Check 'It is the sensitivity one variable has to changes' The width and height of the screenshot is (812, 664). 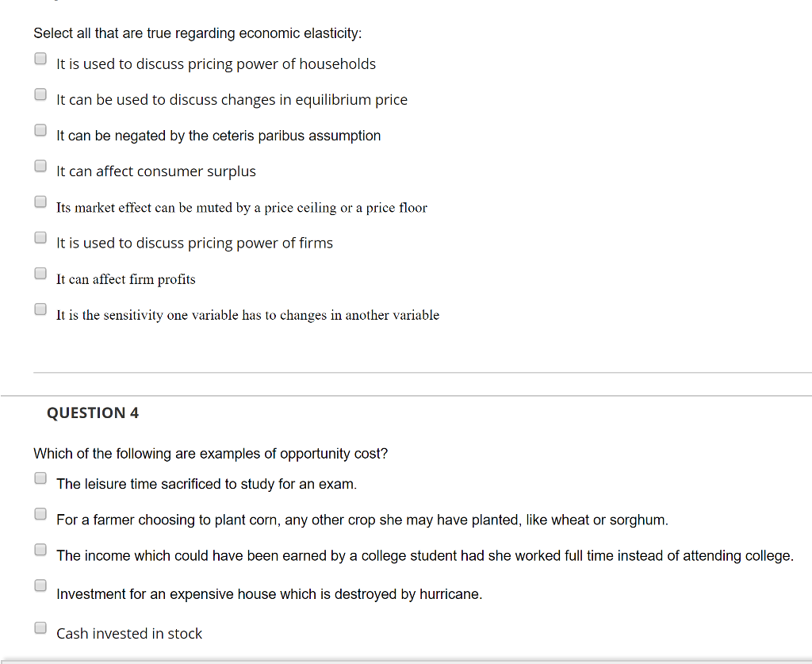[40, 309]
